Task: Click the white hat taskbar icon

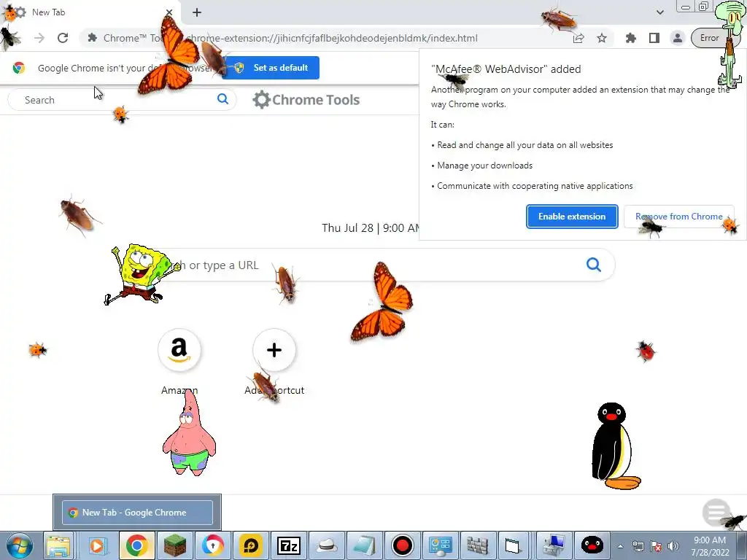Action: tap(327, 545)
